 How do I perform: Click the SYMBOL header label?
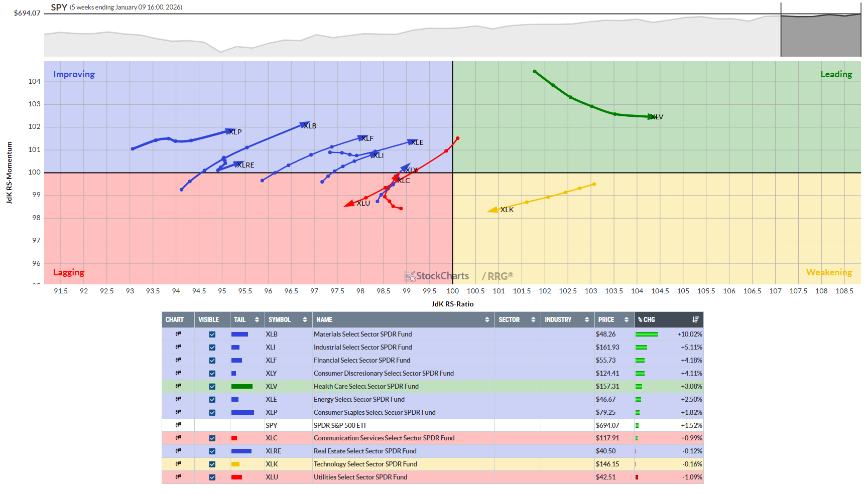pos(280,319)
